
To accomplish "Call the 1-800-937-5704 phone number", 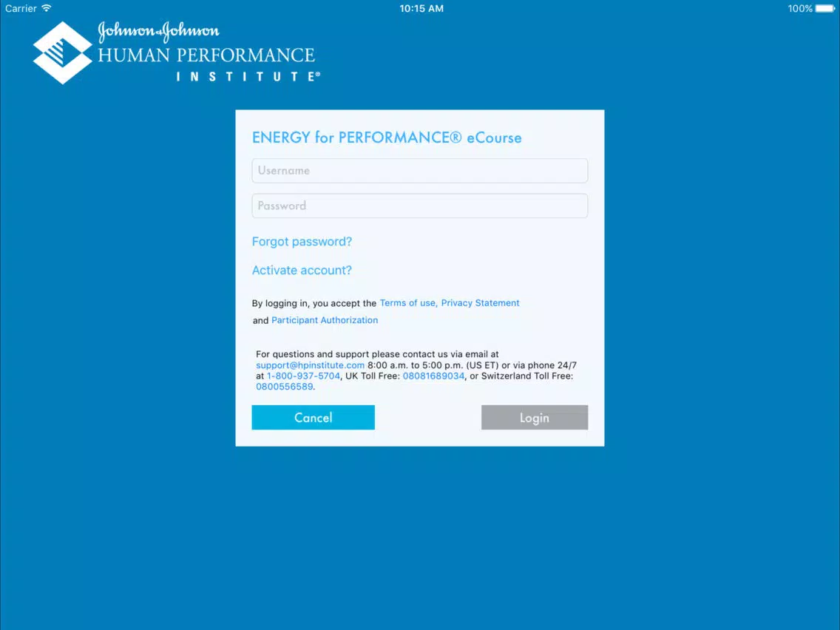I will tap(303, 376).
